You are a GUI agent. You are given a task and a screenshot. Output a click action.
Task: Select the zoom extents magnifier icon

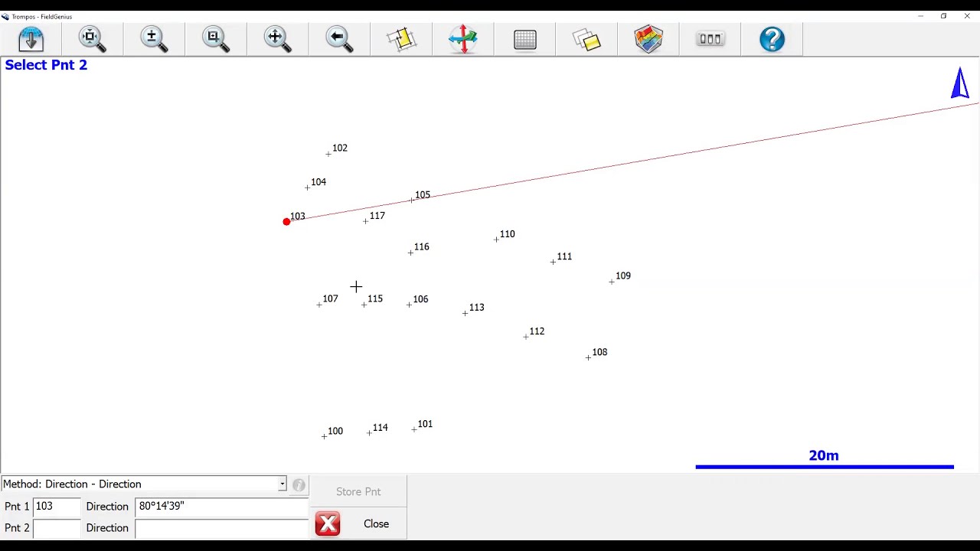click(x=93, y=39)
